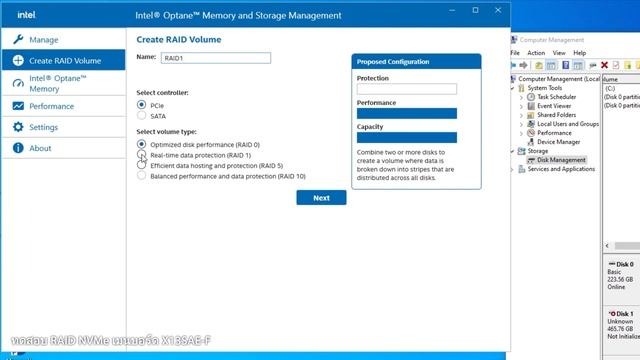Click the Next button

321,198
